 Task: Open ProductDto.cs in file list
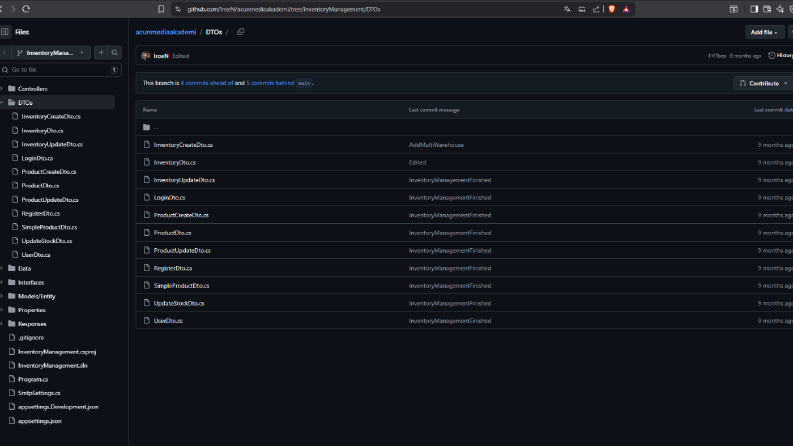pyautogui.click(x=172, y=233)
